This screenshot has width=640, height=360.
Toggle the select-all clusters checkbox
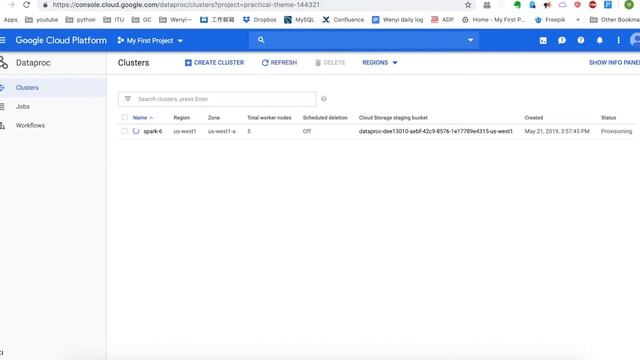124,118
